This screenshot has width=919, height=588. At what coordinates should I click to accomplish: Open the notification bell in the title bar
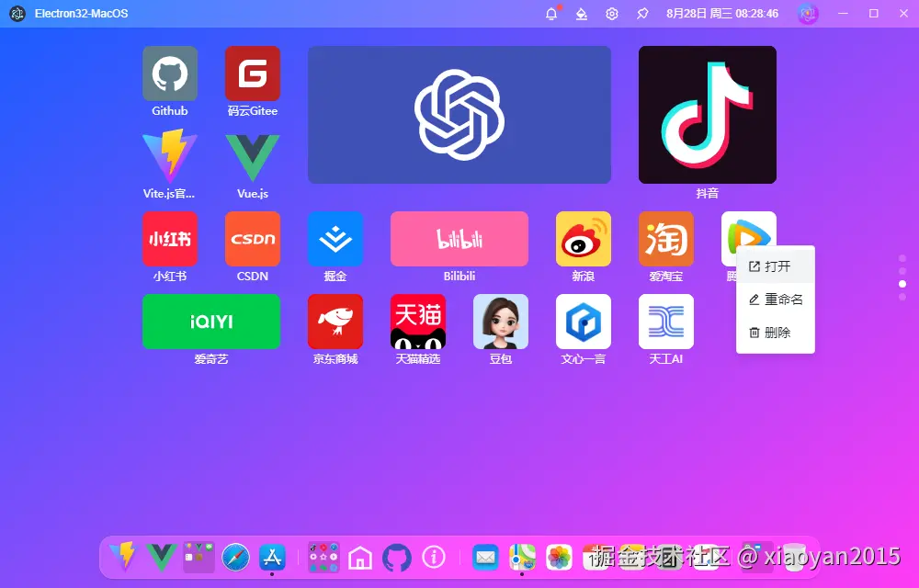click(551, 14)
